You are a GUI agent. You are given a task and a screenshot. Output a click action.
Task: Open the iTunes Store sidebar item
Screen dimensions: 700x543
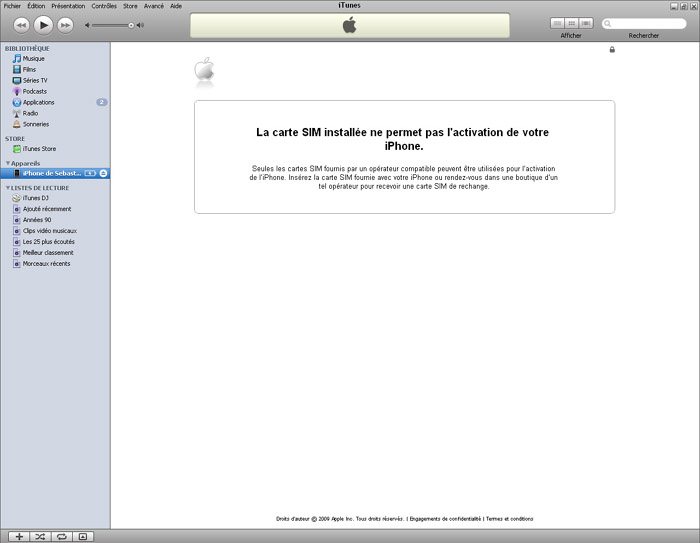tap(55, 149)
